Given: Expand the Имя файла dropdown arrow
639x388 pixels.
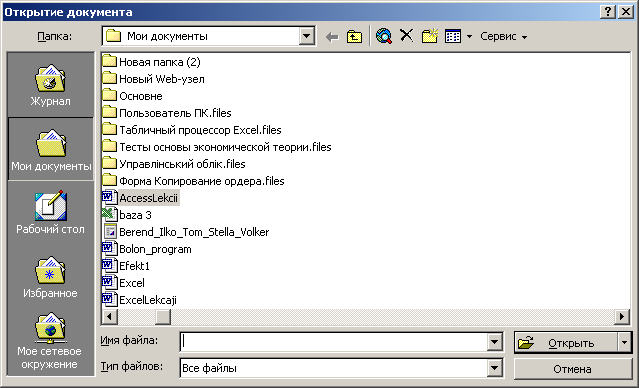Looking at the screenshot, I should (x=494, y=342).
